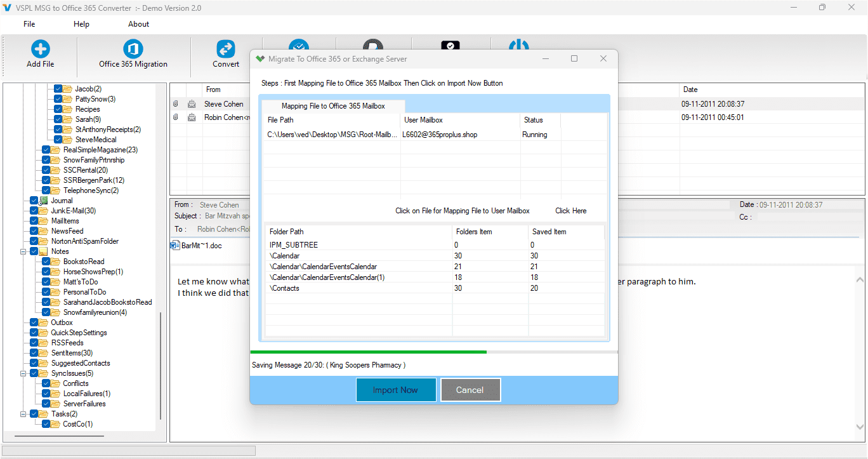868x459 pixels.
Task: Click the Import Now button
Action: point(395,390)
